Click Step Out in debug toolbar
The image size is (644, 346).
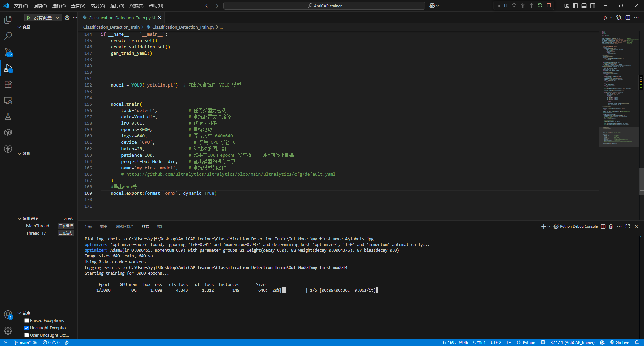tap(531, 5)
